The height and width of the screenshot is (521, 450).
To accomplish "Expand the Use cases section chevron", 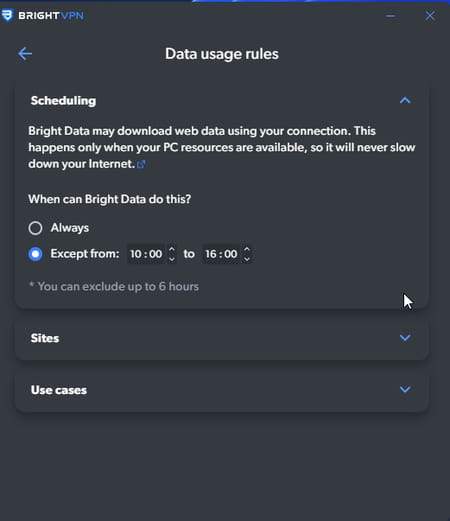I will pos(405,389).
